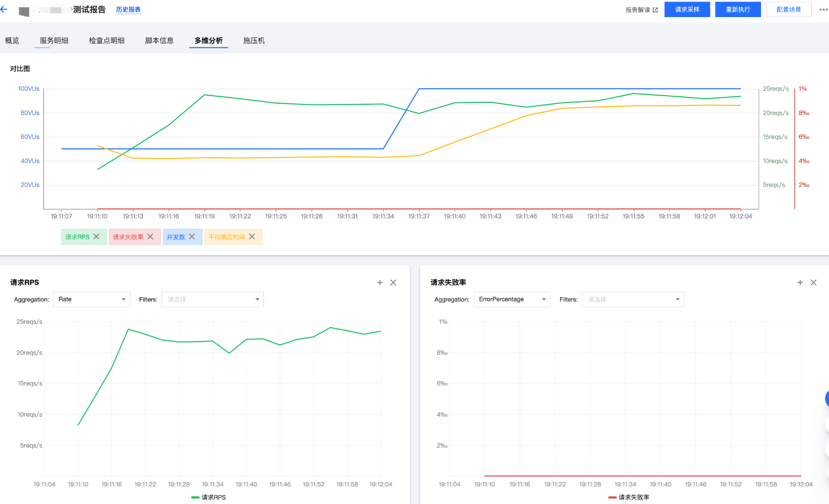
Task: Open the more options ellipsis menu
Action: (x=823, y=10)
